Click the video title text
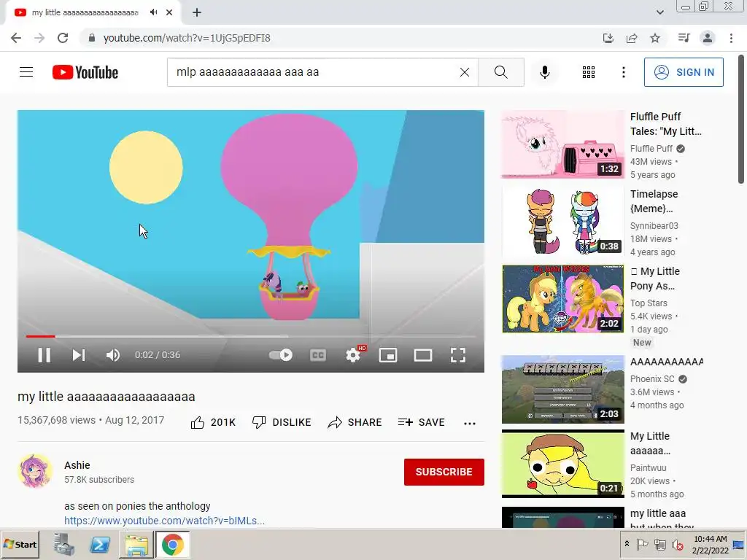 [107, 397]
